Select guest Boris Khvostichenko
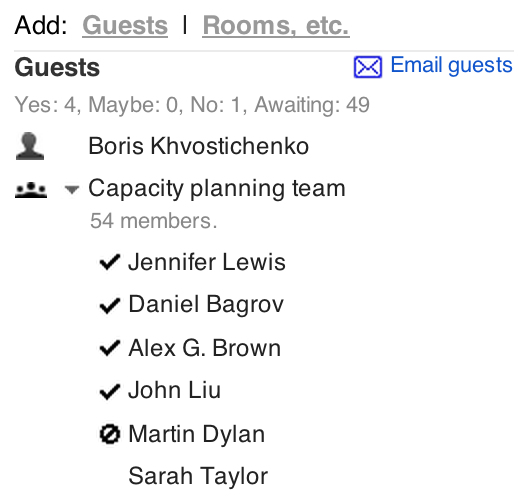This screenshot has width=530, height=502. pos(198,146)
